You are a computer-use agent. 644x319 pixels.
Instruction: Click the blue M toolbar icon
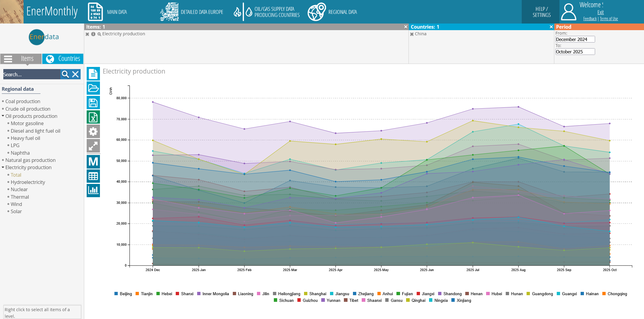click(x=93, y=162)
